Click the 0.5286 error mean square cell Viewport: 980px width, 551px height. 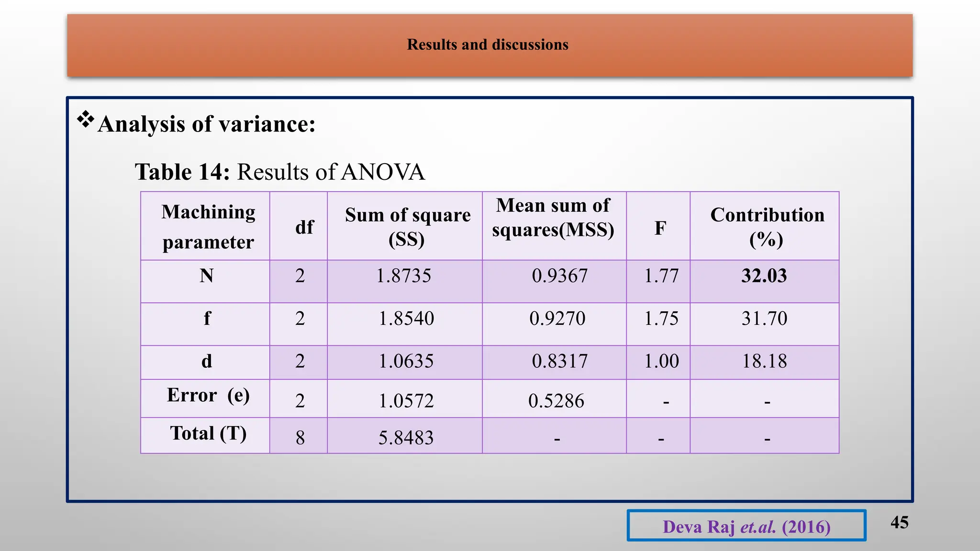point(556,401)
